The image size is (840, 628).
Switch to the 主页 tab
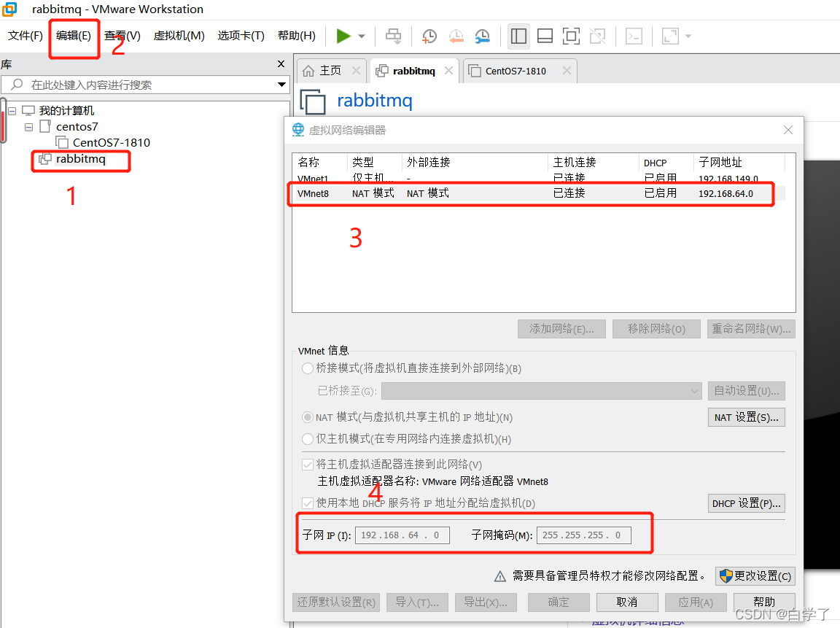(x=330, y=71)
